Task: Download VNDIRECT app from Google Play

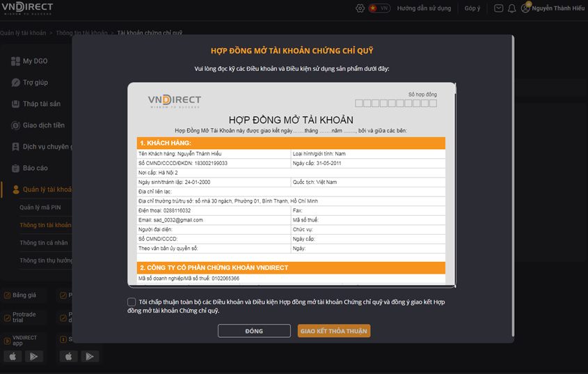Action: click(x=34, y=357)
